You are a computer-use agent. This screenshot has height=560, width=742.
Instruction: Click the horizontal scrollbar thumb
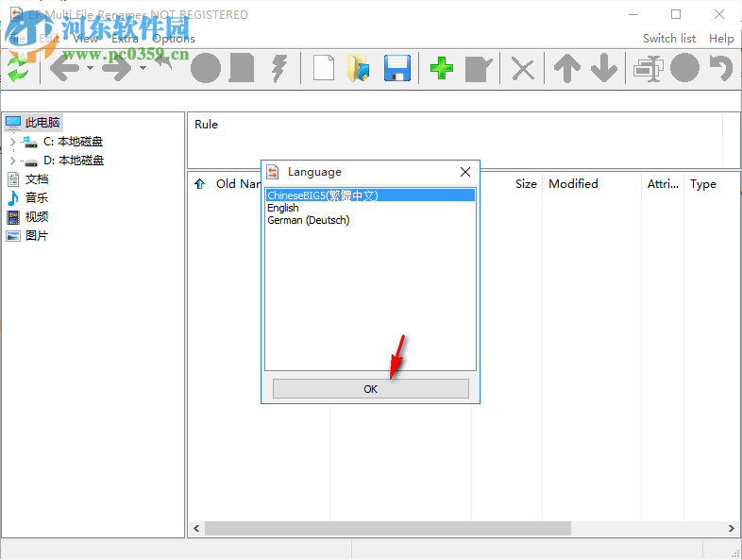tap(388, 528)
